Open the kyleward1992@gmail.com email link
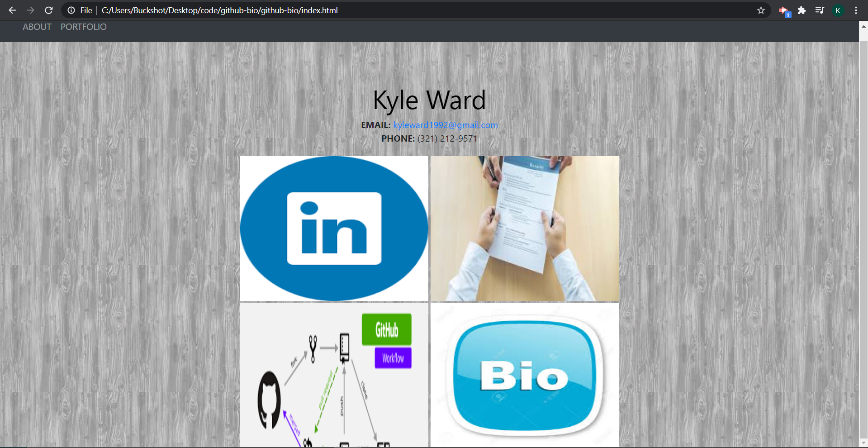The width and height of the screenshot is (868, 448). 446,125
